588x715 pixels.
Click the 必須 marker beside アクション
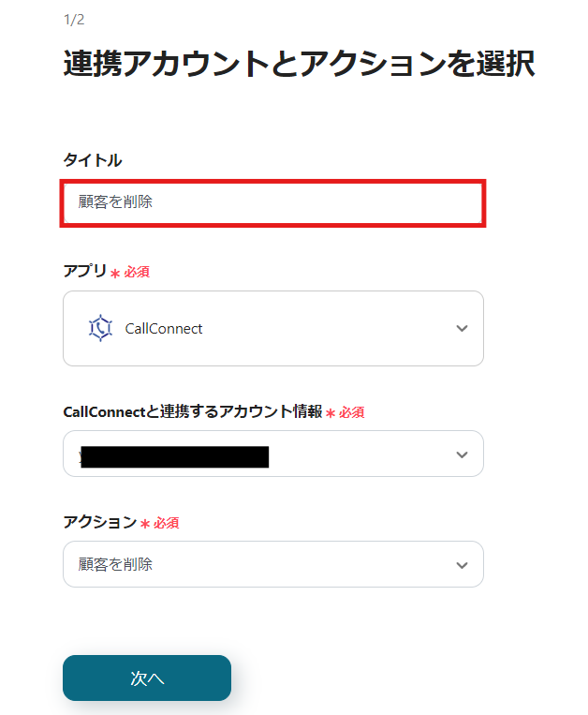click(x=167, y=522)
